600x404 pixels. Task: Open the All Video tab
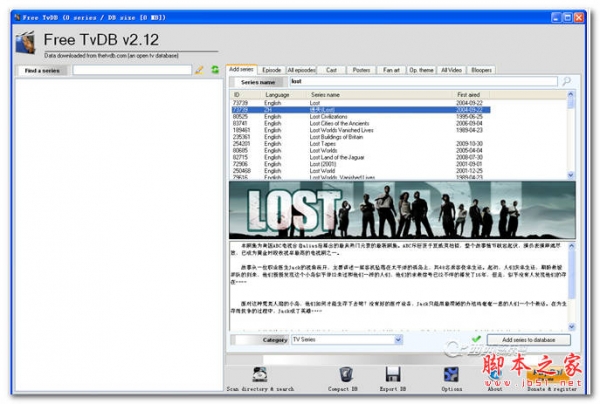click(x=452, y=70)
